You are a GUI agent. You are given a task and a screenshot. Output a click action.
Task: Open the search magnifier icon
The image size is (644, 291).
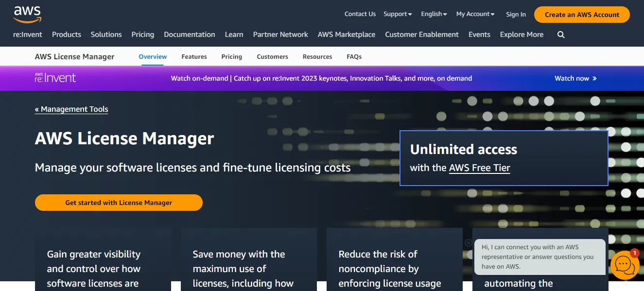pyautogui.click(x=561, y=34)
